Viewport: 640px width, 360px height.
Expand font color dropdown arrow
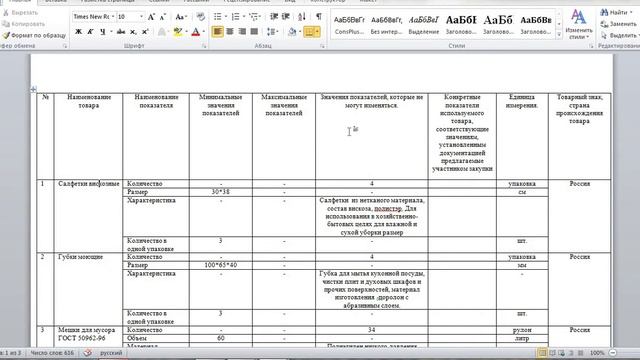tap(204, 31)
